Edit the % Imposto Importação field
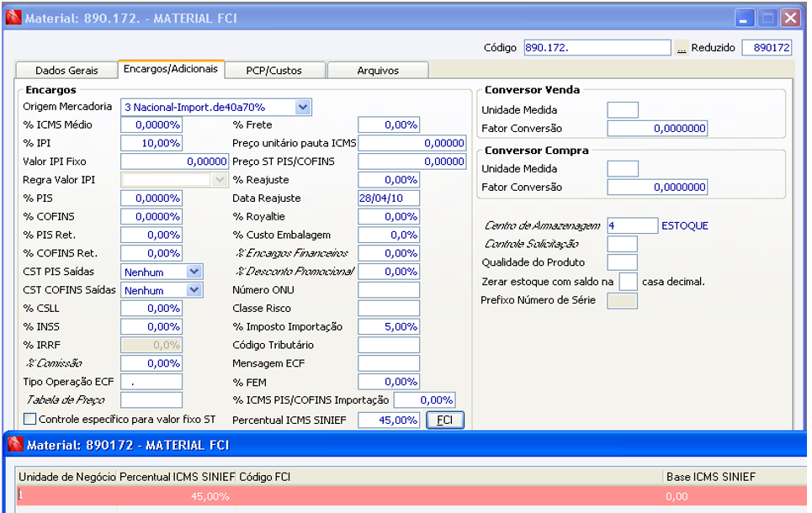This screenshot has width=812, height=513. (x=389, y=326)
